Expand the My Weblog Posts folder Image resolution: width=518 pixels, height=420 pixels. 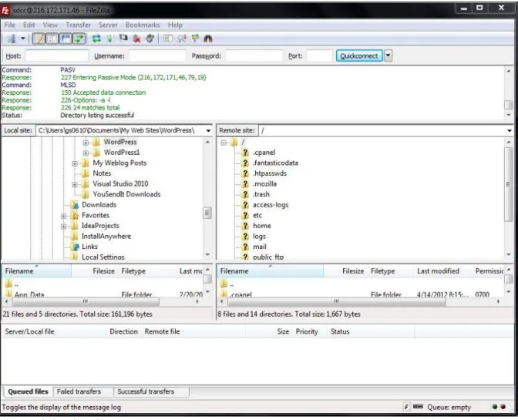point(75,163)
